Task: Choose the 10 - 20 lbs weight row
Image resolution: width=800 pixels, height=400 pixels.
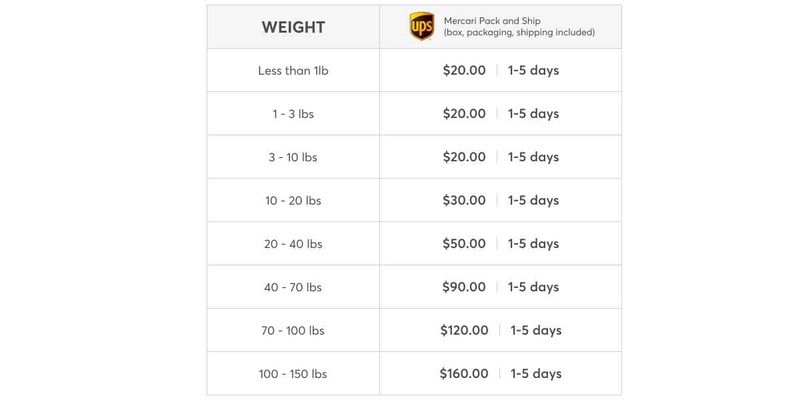Action: point(293,201)
